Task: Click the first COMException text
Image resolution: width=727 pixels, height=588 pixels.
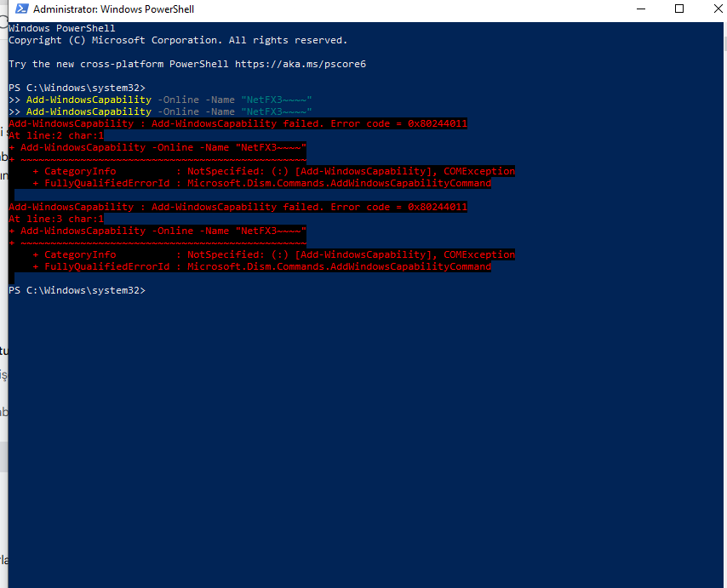Action: point(479,171)
